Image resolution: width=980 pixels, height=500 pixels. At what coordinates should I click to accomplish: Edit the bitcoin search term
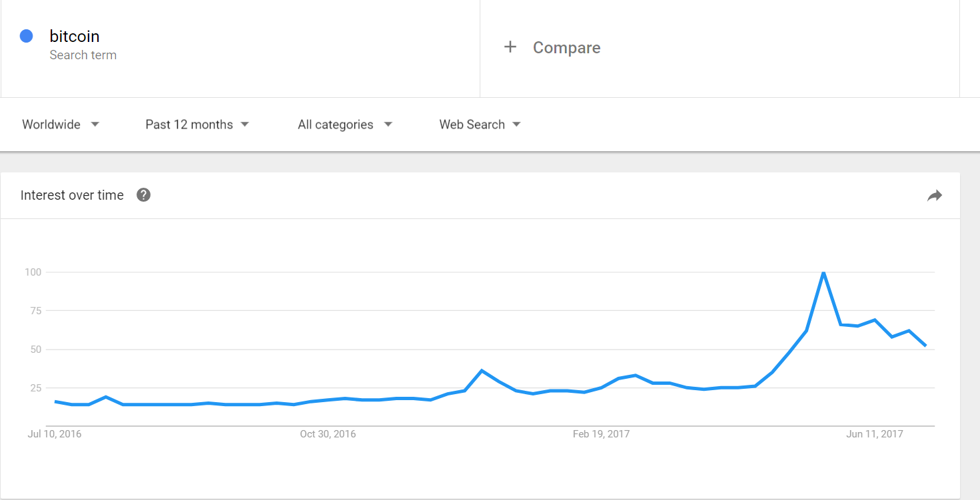75,37
